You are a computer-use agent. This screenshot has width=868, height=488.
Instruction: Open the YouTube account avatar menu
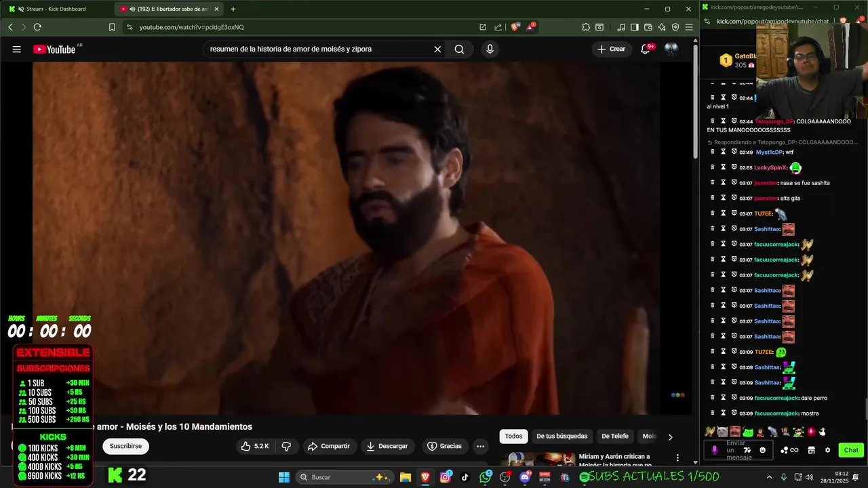(x=671, y=49)
